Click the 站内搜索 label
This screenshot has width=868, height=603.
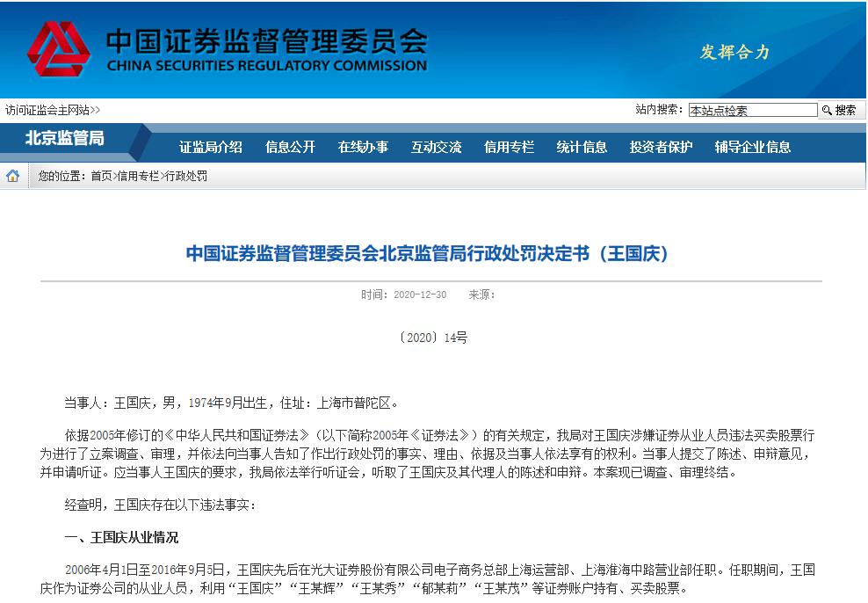click(x=659, y=110)
